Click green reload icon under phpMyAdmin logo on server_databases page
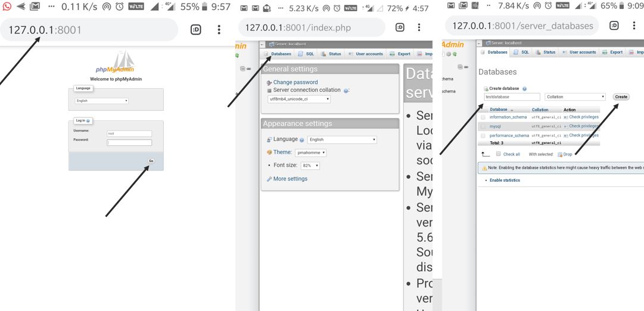This screenshot has height=311, width=644. click(x=455, y=54)
